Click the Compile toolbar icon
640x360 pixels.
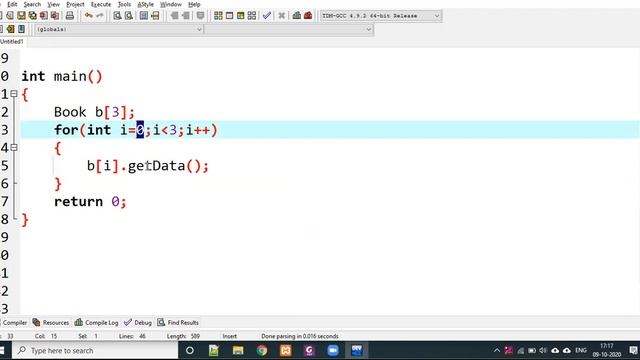tap(218, 16)
